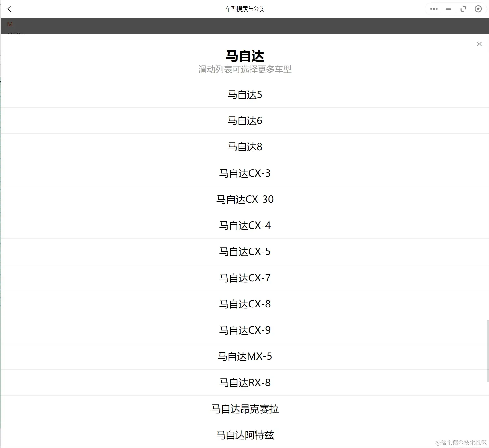Select the 马自达CX-30 entry
Image resolution: width=489 pixels, height=448 pixels.
[245, 199]
